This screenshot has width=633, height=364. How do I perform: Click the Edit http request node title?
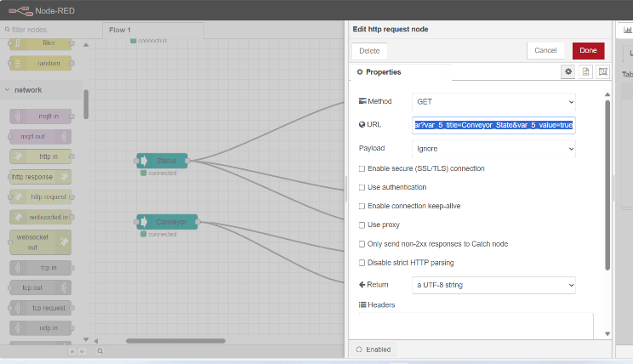tap(391, 29)
